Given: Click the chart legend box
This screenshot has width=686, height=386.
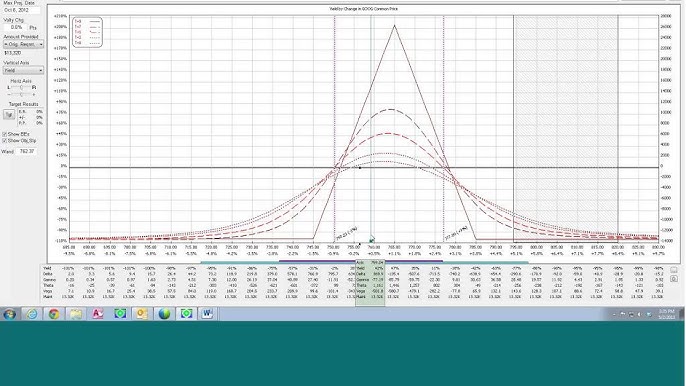Looking at the screenshot, I should 87,32.
